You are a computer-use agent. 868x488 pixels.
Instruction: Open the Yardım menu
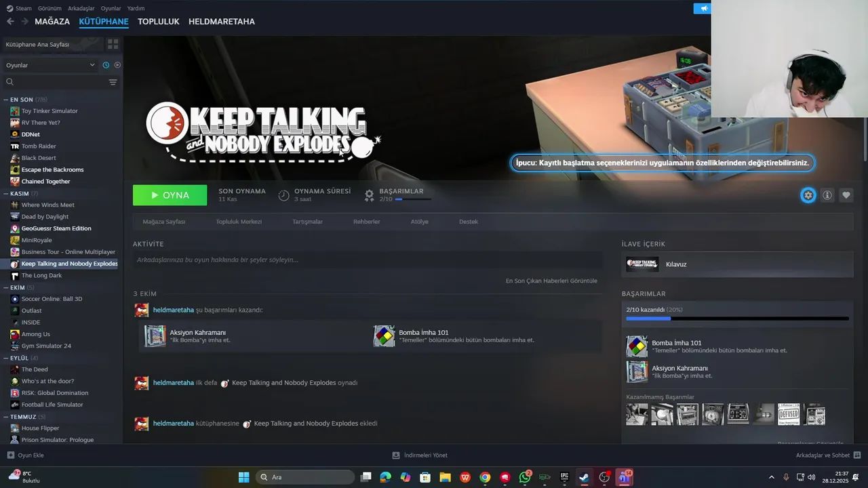(136, 8)
